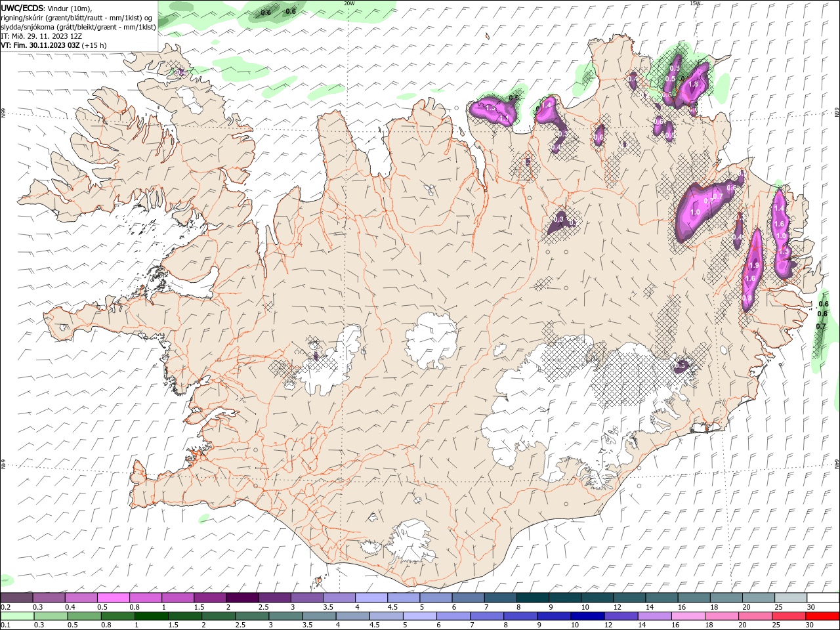840x630 pixels.
Task: Click the 'IT: Mið. 29. 11. 2023 12Z' line
Action: pyautogui.click(x=41, y=36)
